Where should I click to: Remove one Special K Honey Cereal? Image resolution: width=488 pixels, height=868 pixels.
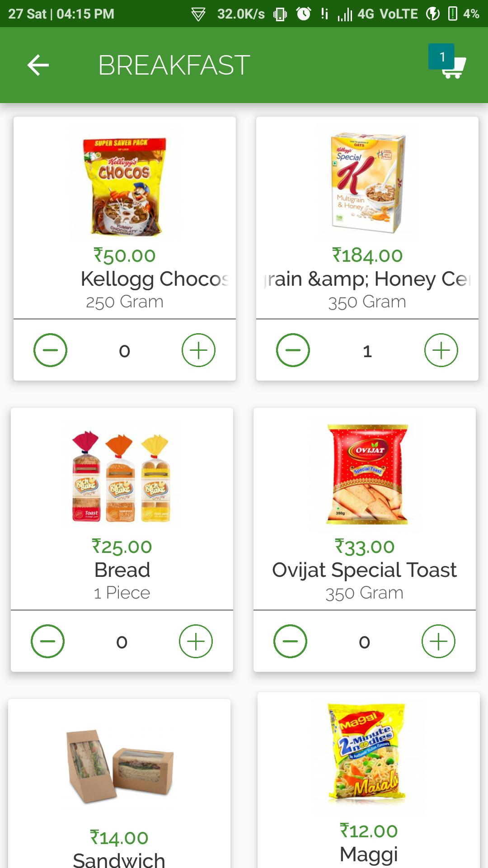pyautogui.click(x=293, y=350)
